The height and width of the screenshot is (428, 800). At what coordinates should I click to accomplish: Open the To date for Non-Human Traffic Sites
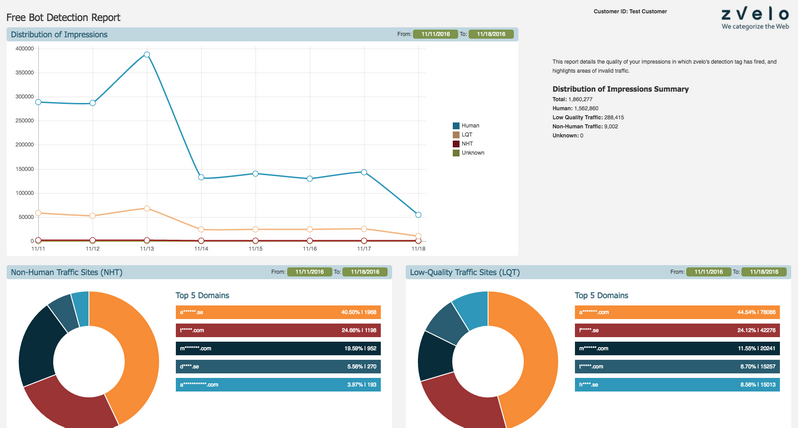[x=363, y=271]
